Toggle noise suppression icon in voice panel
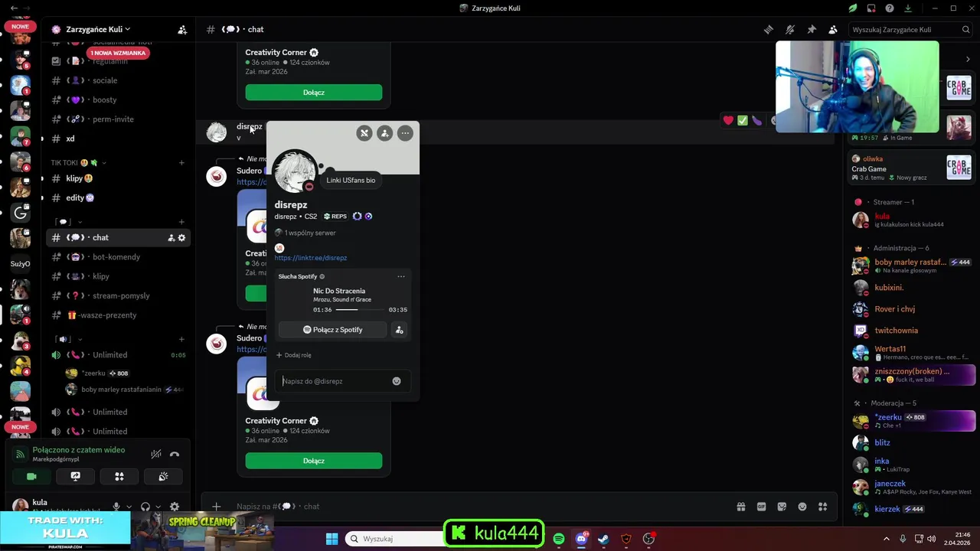 [156, 454]
